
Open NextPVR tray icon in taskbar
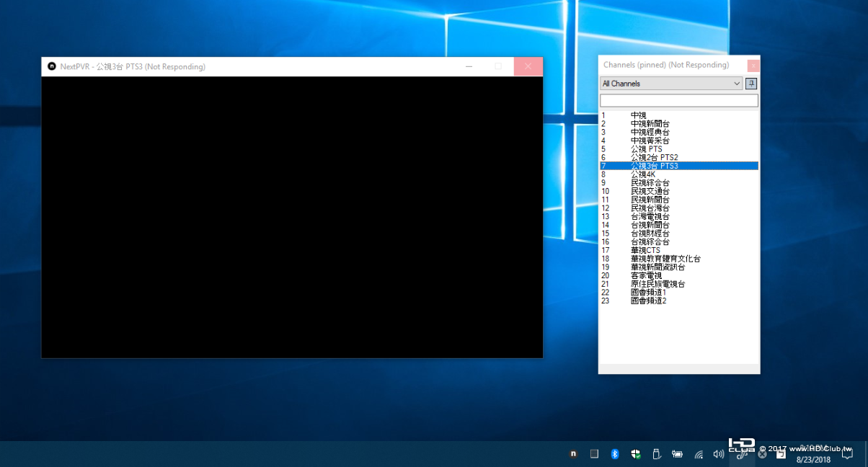573,454
